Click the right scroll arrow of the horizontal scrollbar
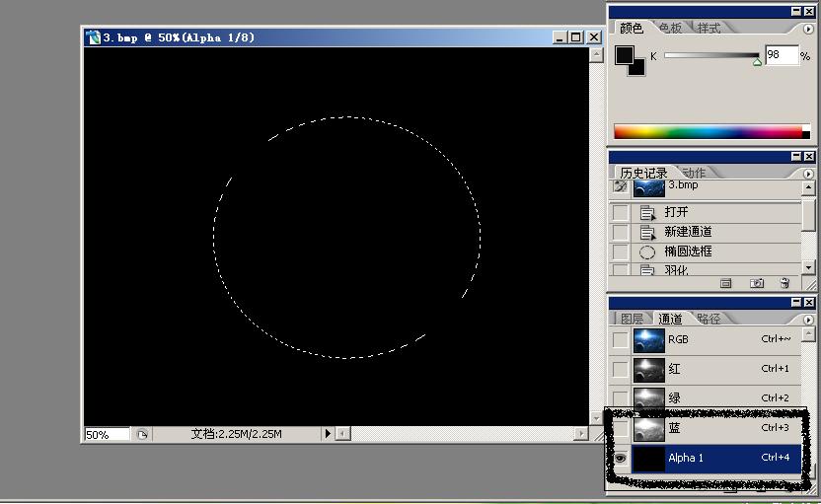The image size is (821, 504). tap(581, 433)
